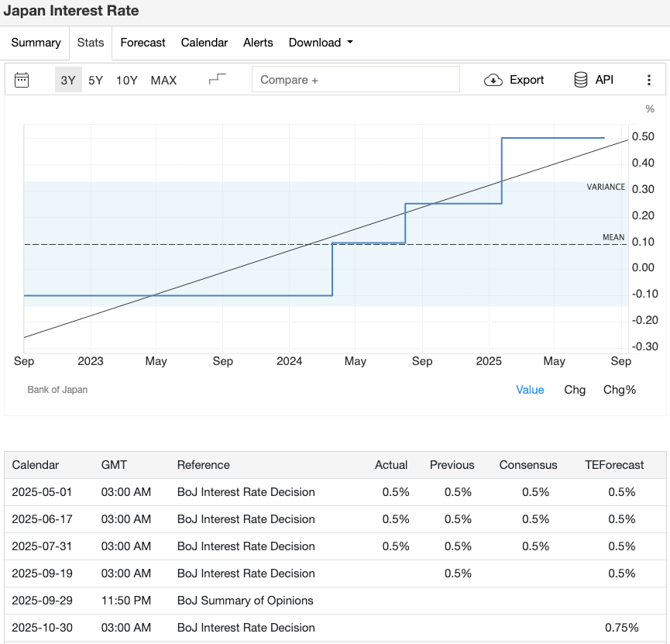This screenshot has height=644, width=670.
Task: Open the Calendar tab
Action: coord(204,43)
